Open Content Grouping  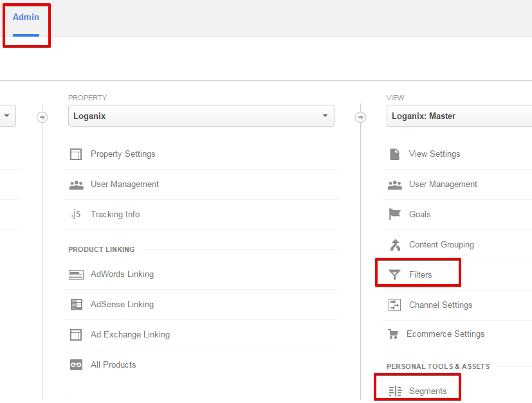[441, 244]
